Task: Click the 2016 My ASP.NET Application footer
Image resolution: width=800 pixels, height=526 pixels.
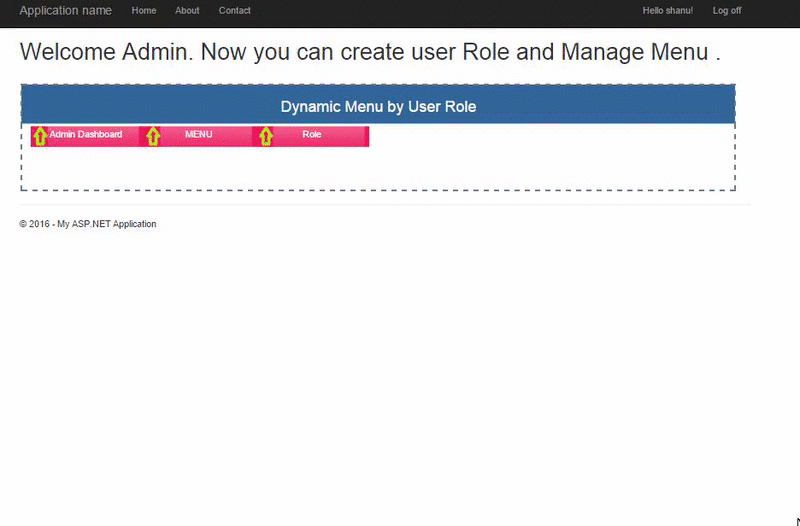Action: click(x=88, y=224)
